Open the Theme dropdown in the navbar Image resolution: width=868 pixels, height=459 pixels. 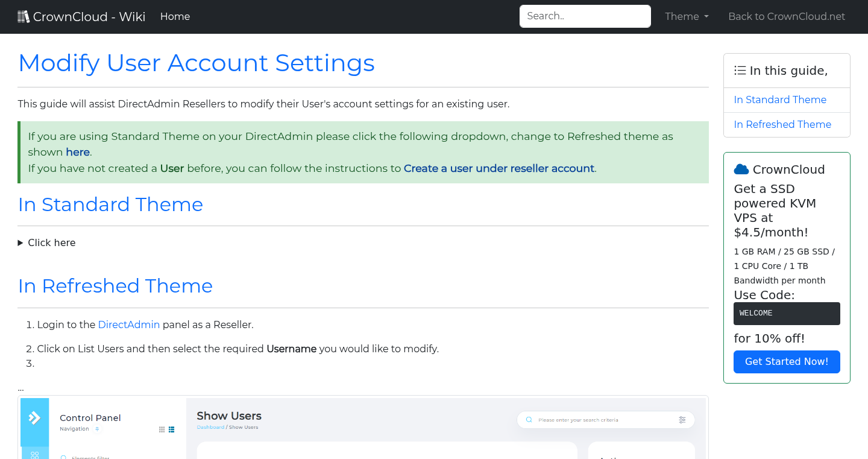687,16
